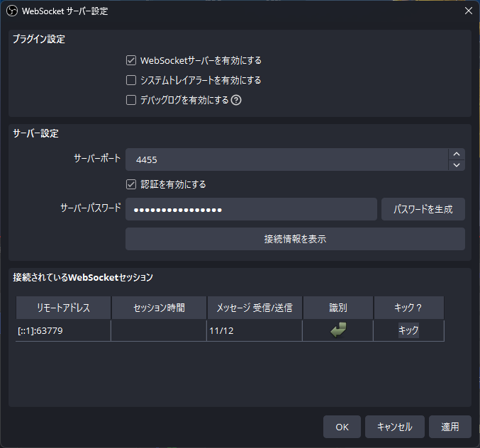Toggle 認証を有効にする checkbox
The height and width of the screenshot is (448, 480).
click(131, 184)
